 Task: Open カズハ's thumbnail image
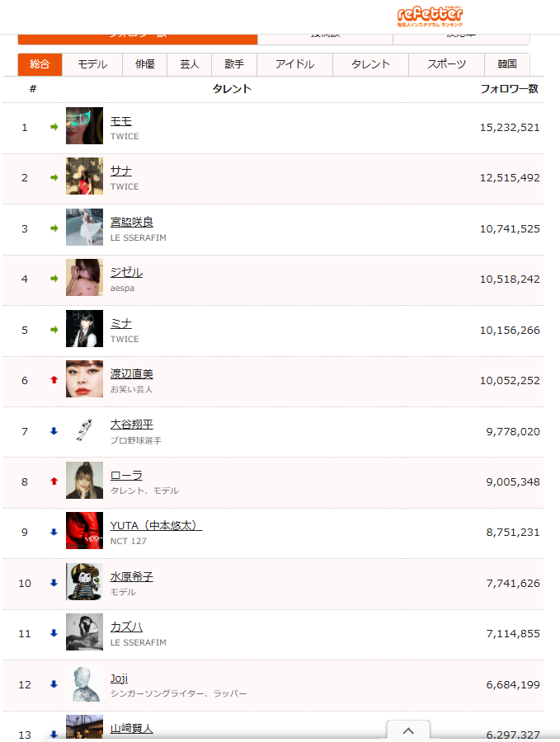click(x=84, y=633)
